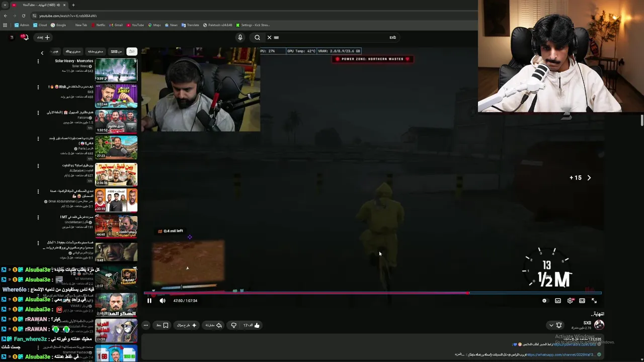The height and width of the screenshot is (362, 644).
Task: Open the Falcons video thumbnail lasting 1:32:52
Action: (116, 122)
